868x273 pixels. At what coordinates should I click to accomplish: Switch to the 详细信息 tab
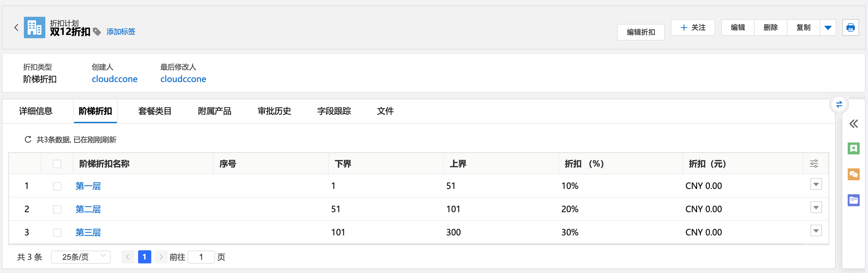tap(36, 111)
